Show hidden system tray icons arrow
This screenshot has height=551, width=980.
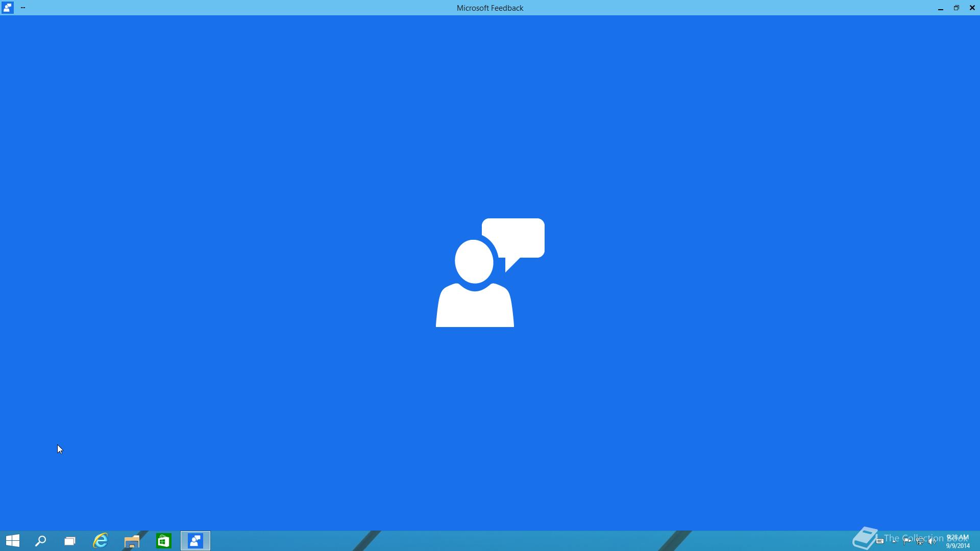(894, 542)
